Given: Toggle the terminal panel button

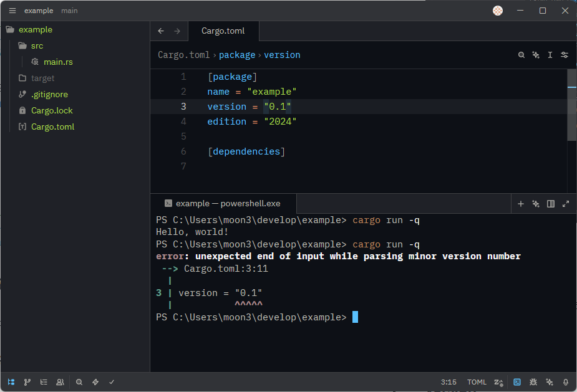Looking at the screenshot, I should coord(517,382).
